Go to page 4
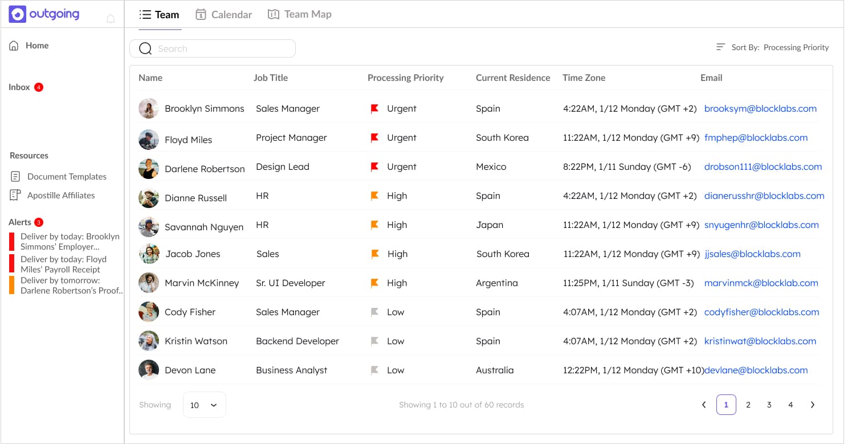Viewport: 868px width, 444px height. (x=790, y=405)
